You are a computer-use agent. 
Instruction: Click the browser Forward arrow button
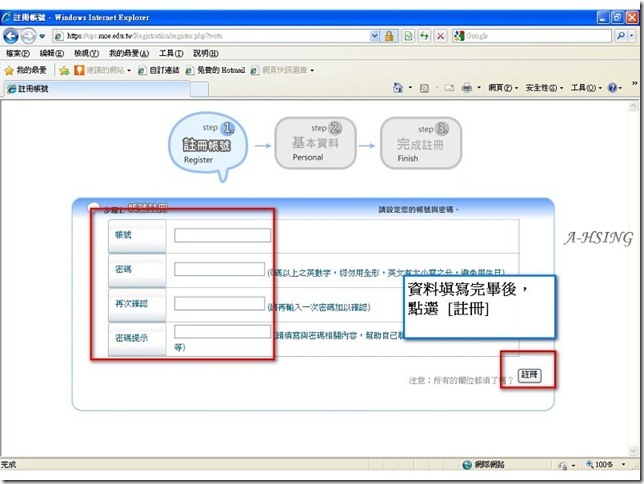coord(28,36)
